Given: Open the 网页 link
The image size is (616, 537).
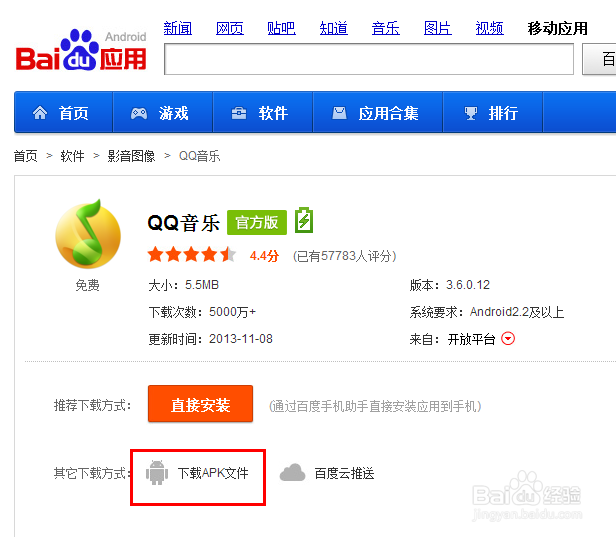Looking at the screenshot, I should (x=230, y=28).
